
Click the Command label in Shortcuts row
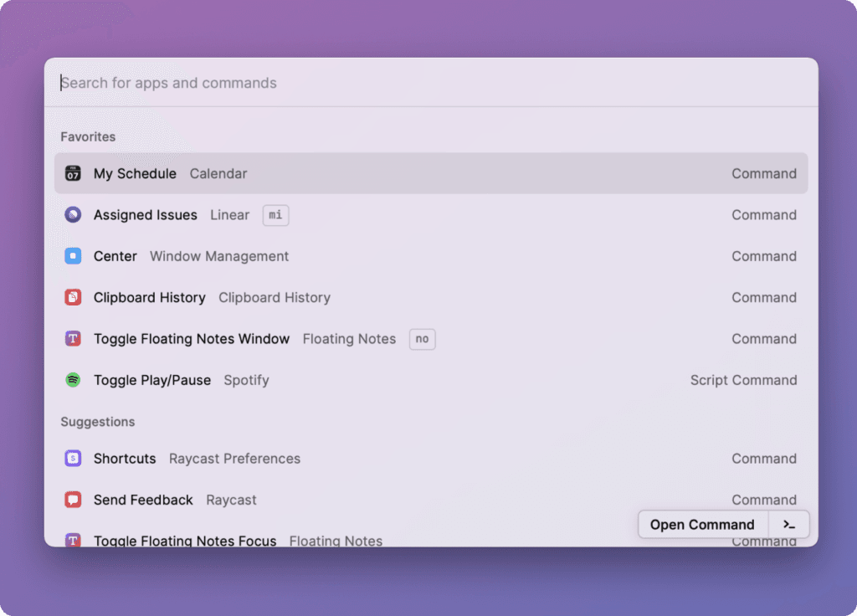[x=763, y=458]
